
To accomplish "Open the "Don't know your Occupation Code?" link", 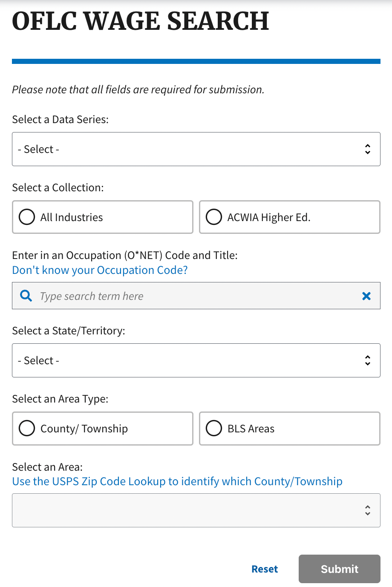I will (100, 270).
